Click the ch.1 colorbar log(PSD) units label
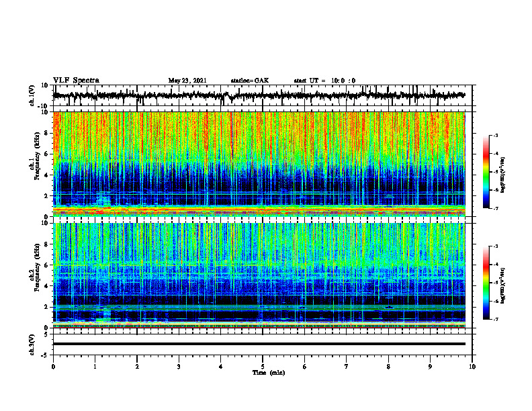The width and height of the screenshot is (532, 411). (503, 175)
